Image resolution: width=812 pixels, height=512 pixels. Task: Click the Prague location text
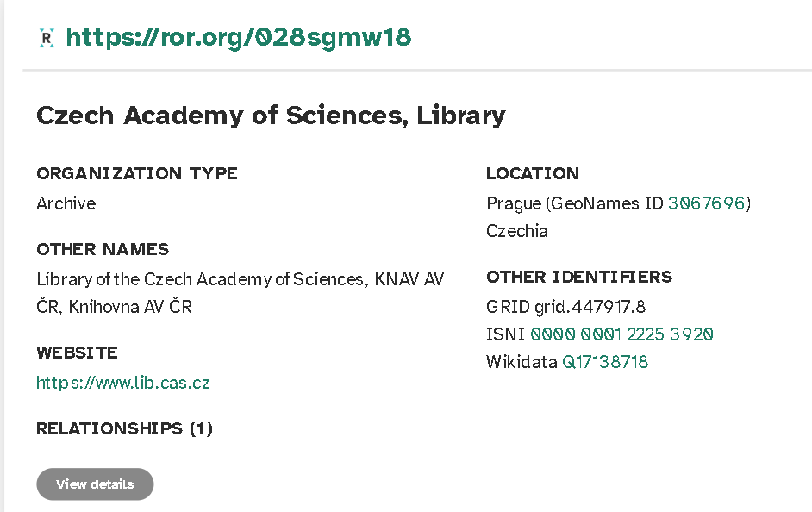pos(513,204)
